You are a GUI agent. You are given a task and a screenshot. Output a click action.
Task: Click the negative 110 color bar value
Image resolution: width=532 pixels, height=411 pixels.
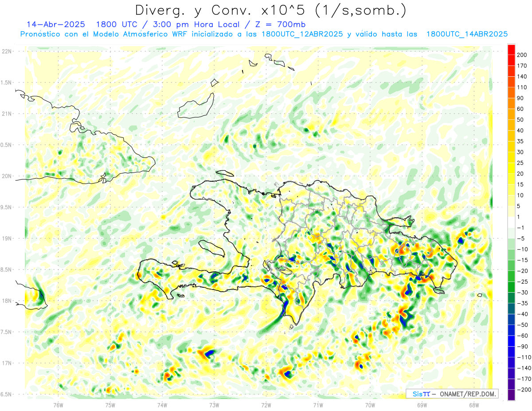pyautogui.click(x=524, y=357)
